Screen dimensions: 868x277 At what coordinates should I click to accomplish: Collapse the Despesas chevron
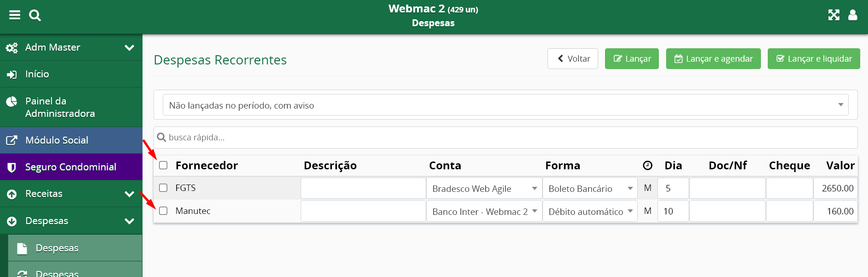pos(130,221)
